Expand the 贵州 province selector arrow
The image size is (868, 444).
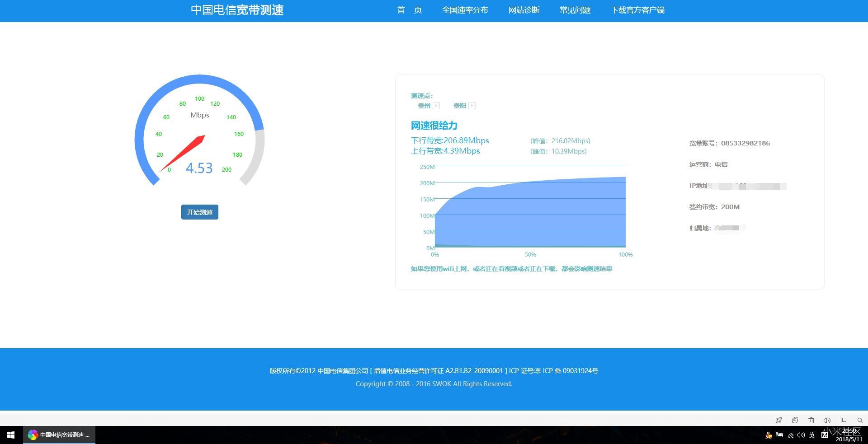[436, 106]
